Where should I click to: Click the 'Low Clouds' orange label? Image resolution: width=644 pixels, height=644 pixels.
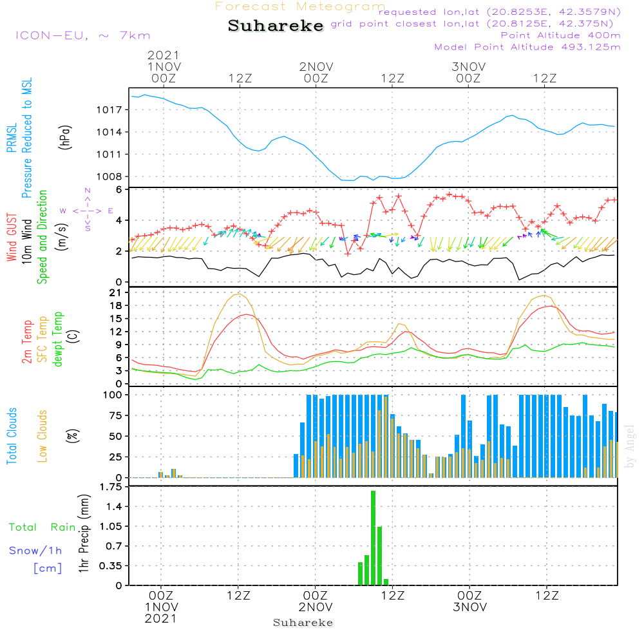pos(43,436)
